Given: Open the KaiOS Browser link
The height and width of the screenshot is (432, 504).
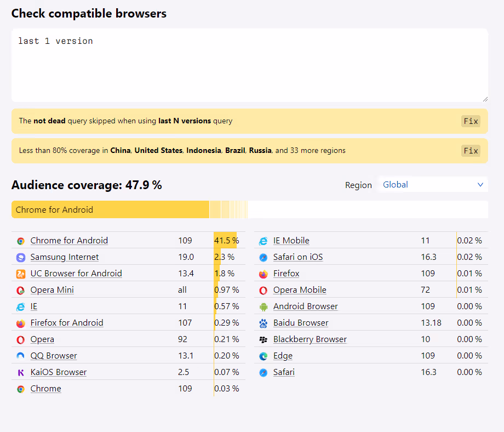Looking at the screenshot, I should point(59,372).
